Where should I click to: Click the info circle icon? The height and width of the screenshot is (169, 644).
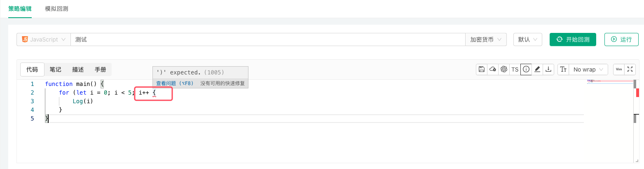(x=526, y=69)
